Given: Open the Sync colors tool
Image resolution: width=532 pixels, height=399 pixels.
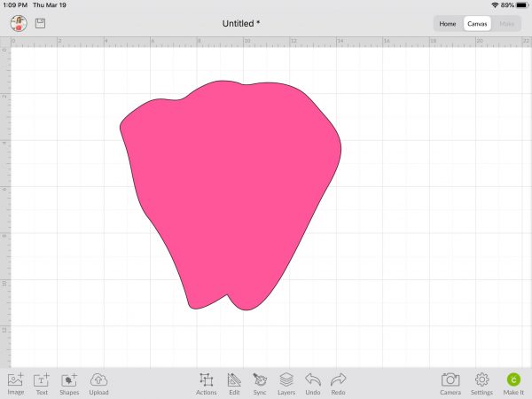Looking at the screenshot, I should (260, 383).
